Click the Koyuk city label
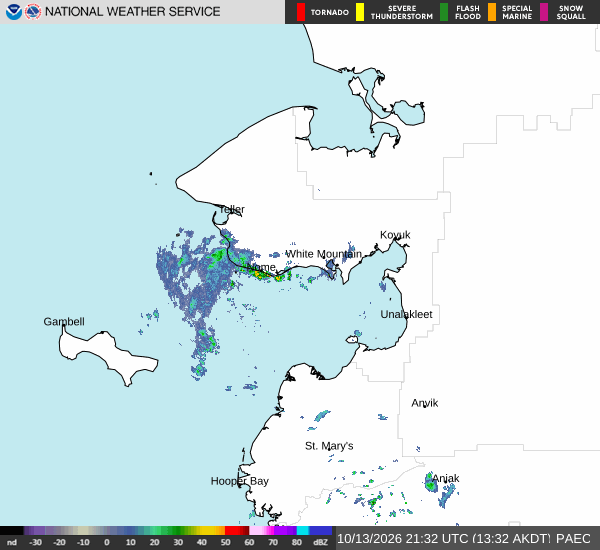The image size is (600, 550). [x=395, y=235]
